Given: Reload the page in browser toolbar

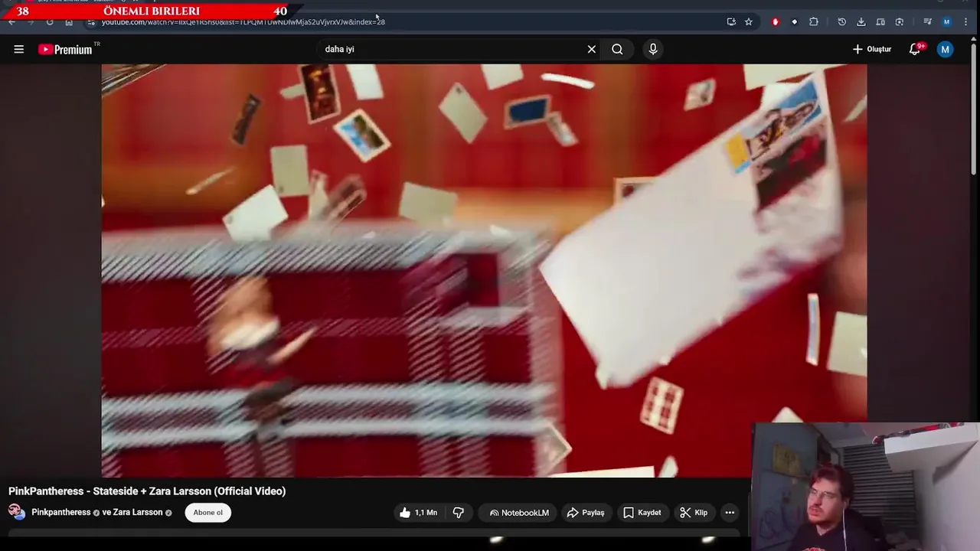Looking at the screenshot, I should [x=50, y=22].
